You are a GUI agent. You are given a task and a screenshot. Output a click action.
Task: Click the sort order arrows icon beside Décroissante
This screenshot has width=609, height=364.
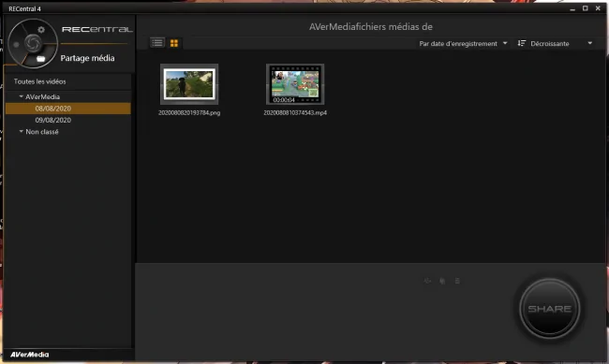(521, 43)
